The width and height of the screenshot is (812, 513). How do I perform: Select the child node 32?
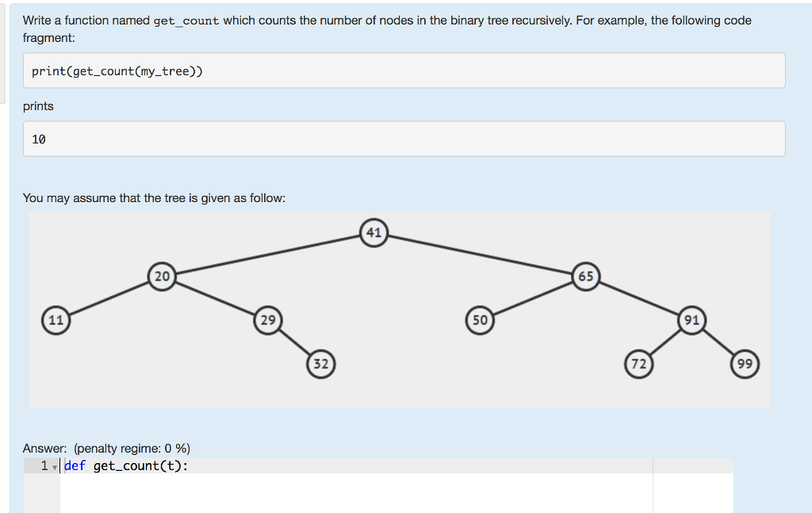coord(321,363)
